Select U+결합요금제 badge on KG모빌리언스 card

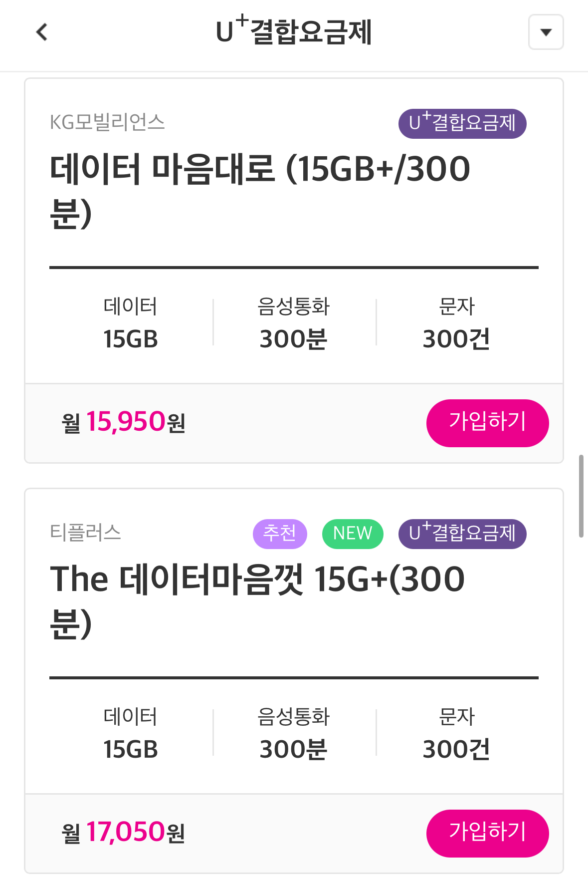click(462, 123)
